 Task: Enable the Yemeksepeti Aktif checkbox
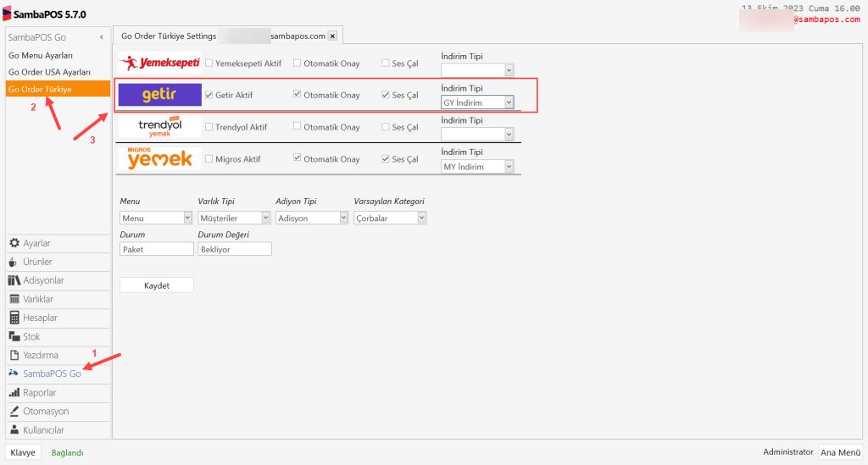click(x=209, y=64)
